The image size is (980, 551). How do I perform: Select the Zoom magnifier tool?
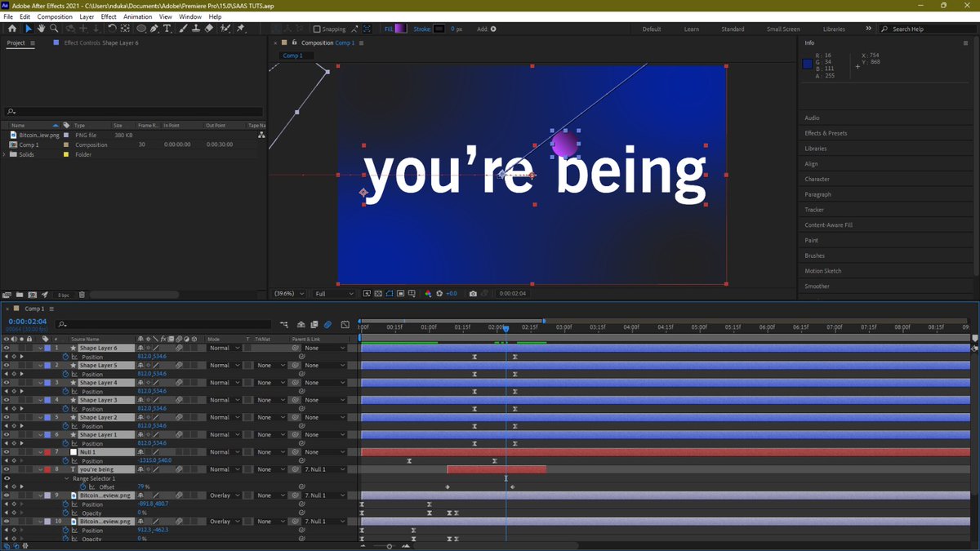[54, 29]
